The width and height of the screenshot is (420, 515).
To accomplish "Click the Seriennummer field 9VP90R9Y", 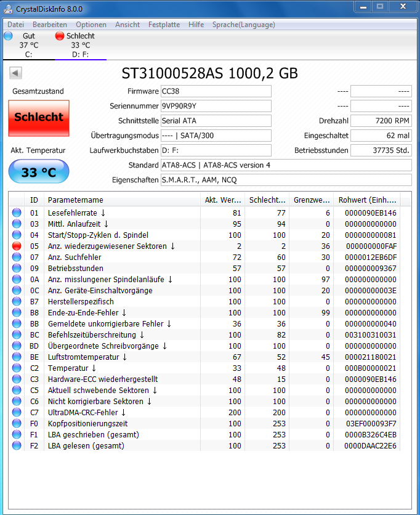I will tap(216, 106).
